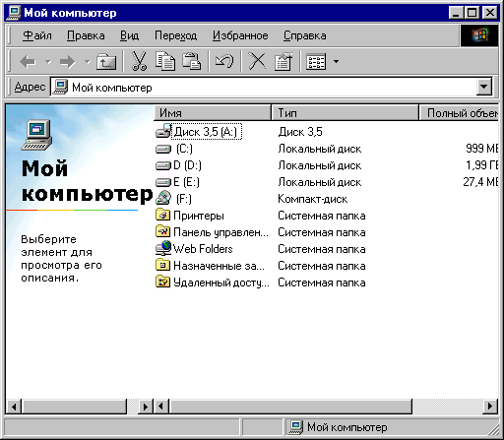Click the 1,99 ГБ size cell
This screenshot has width=504, height=440.
click(482, 165)
